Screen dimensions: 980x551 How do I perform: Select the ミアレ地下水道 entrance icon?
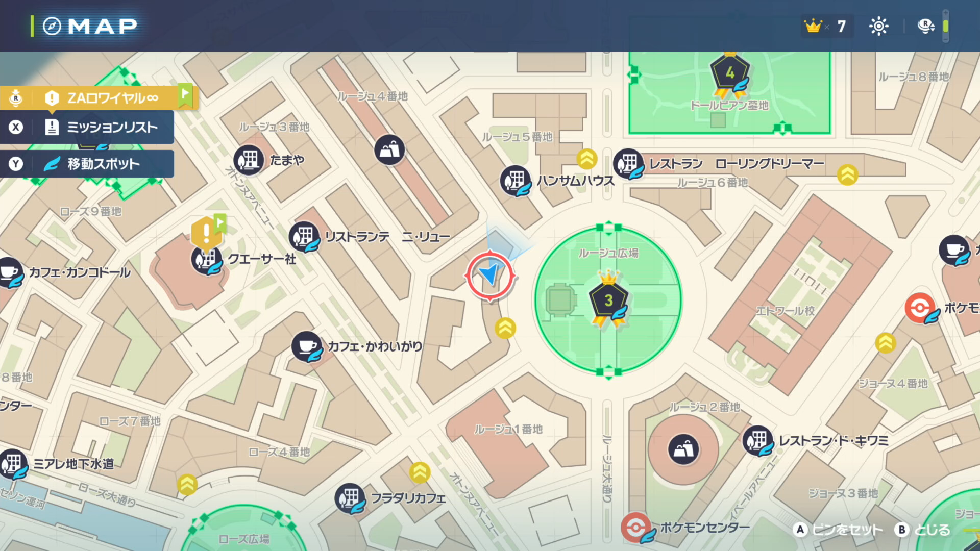[13, 463]
